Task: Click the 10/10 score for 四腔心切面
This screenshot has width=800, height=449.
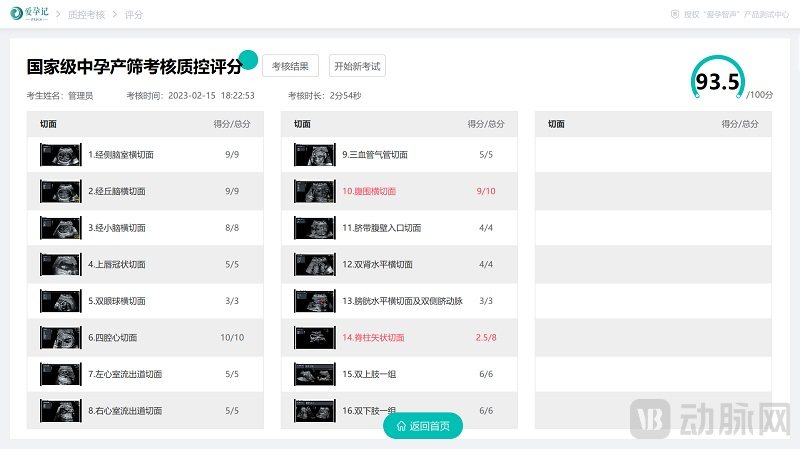Action: 232,338
